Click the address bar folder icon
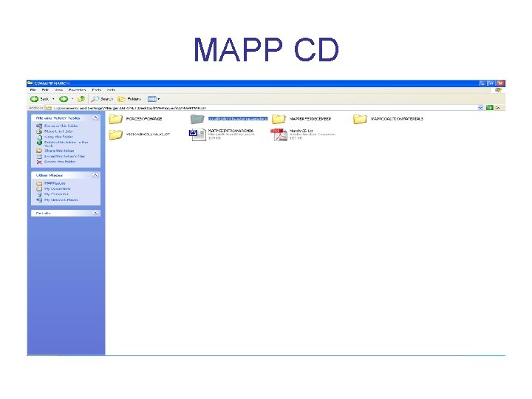 pos(49,108)
